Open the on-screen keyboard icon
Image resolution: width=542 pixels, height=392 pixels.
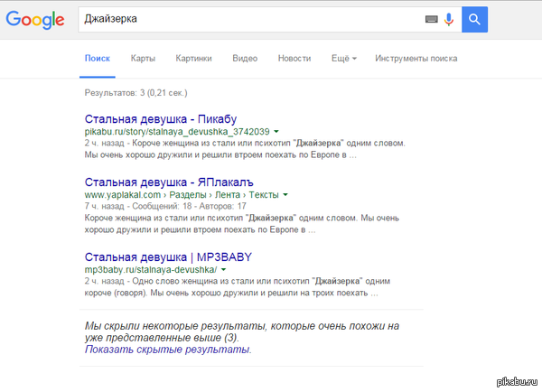(431, 19)
